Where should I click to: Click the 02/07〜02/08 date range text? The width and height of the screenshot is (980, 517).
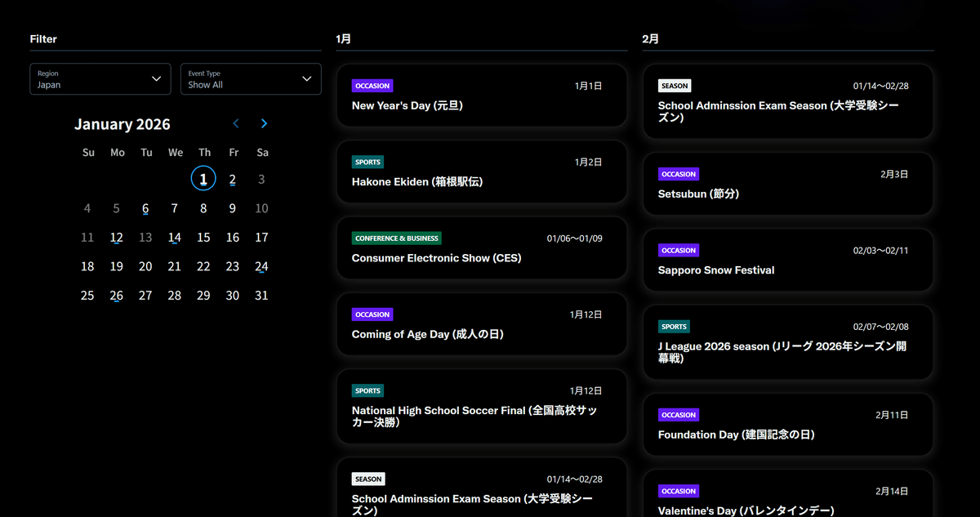click(x=881, y=327)
